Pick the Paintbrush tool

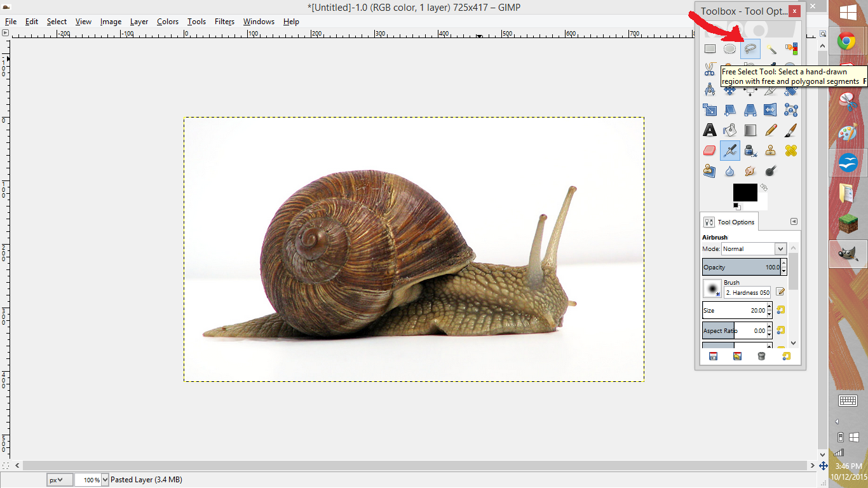tap(791, 130)
